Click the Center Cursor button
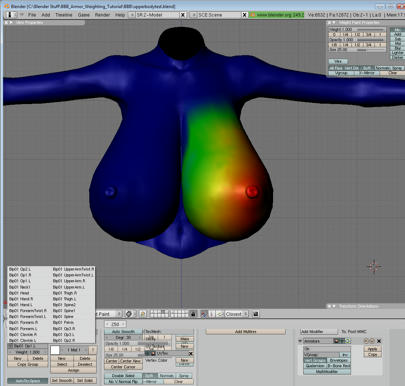Image resolution: width=405 pixels, height=386 pixels. coord(123,367)
